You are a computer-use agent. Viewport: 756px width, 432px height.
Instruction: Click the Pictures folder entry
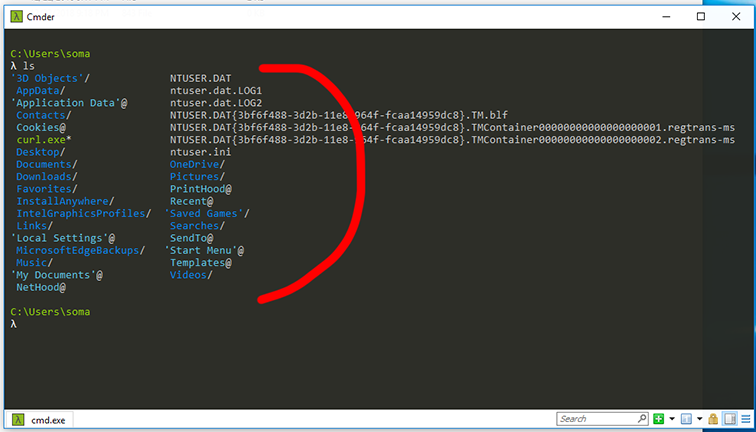197,176
